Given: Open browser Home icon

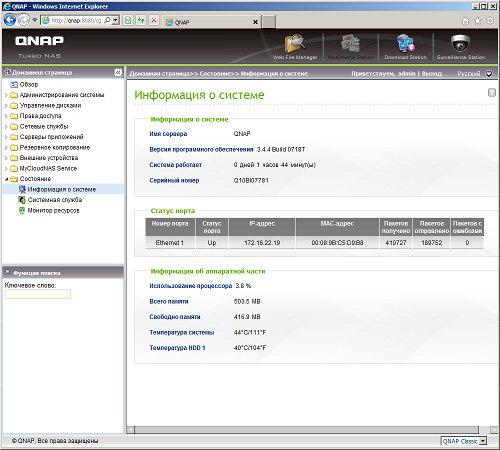Looking at the screenshot, I should (x=465, y=21).
